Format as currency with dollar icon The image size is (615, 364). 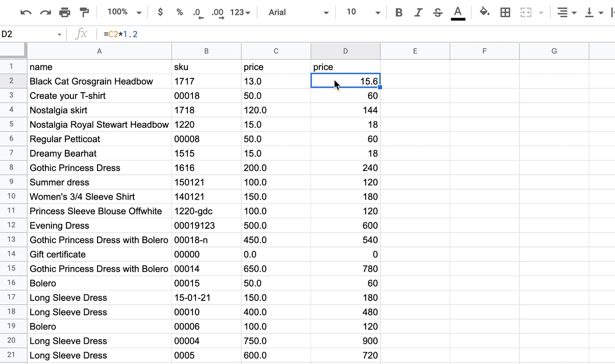161,12
